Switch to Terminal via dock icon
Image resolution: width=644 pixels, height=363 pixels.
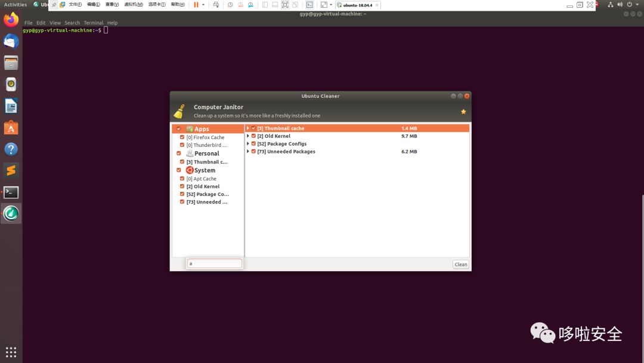pyautogui.click(x=11, y=192)
